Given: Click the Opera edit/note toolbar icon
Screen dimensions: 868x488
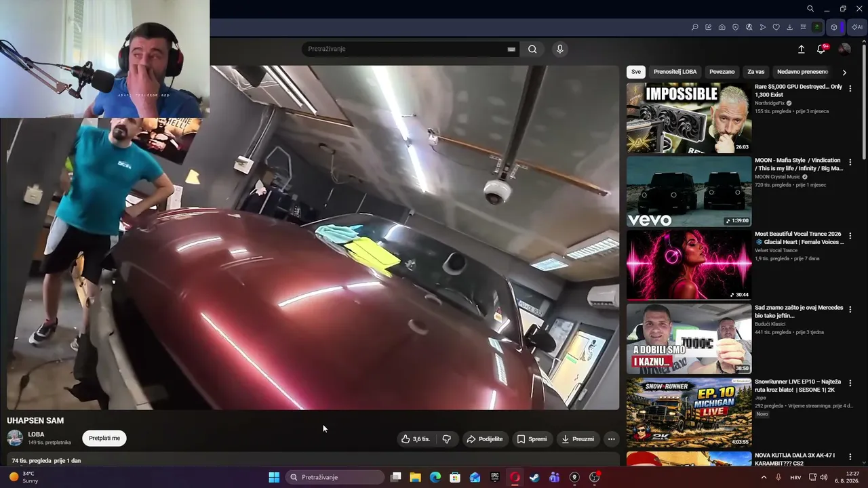Looking at the screenshot, I should point(709,27).
